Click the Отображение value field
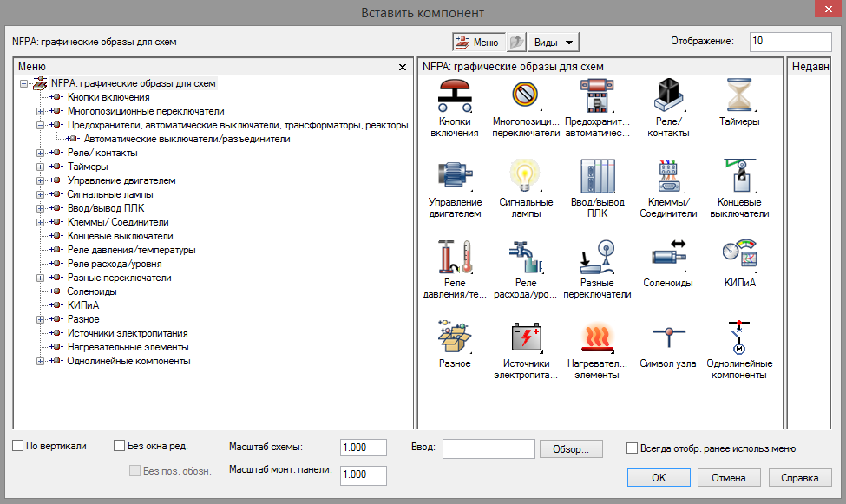The width and height of the screenshot is (846, 504). click(790, 41)
